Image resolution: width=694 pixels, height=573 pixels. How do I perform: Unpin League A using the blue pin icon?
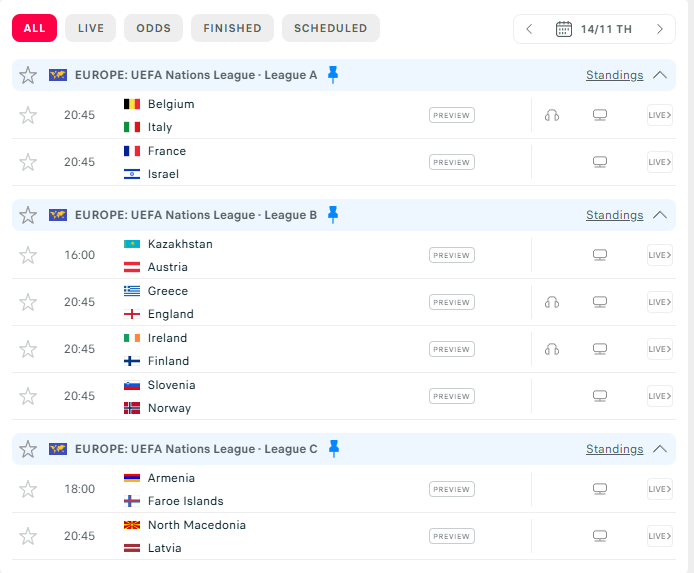coord(333,74)
